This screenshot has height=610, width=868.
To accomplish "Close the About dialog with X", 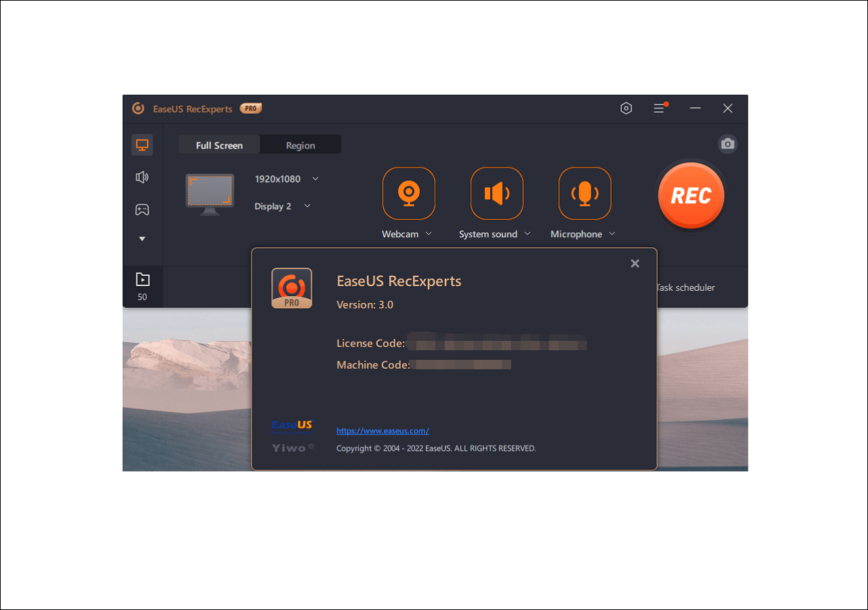I will (x=635, y=264).
